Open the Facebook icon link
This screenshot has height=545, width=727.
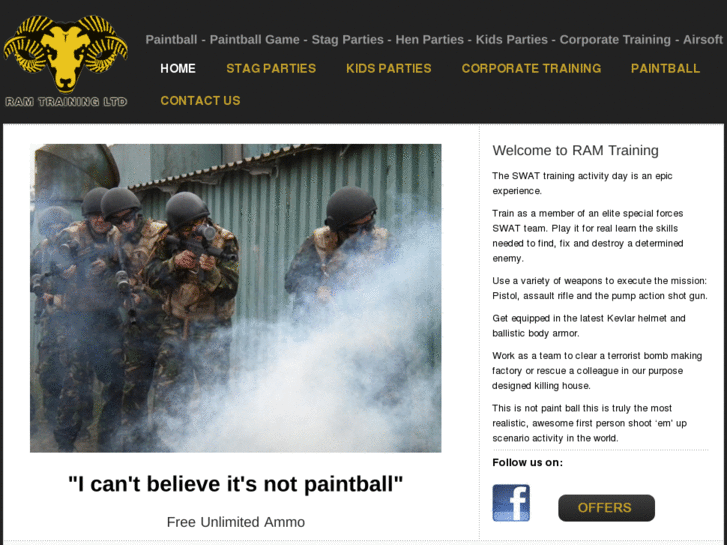coord(511,503)
